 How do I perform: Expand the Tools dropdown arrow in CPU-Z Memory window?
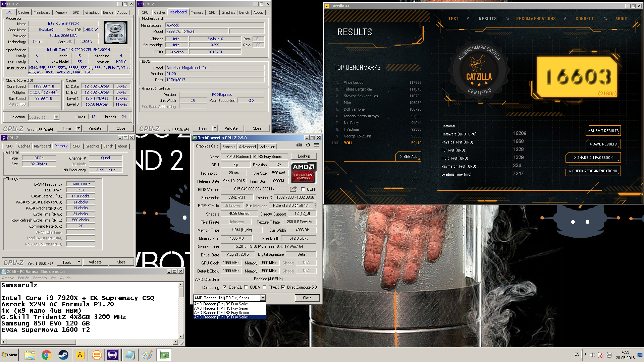click(79, 262)
